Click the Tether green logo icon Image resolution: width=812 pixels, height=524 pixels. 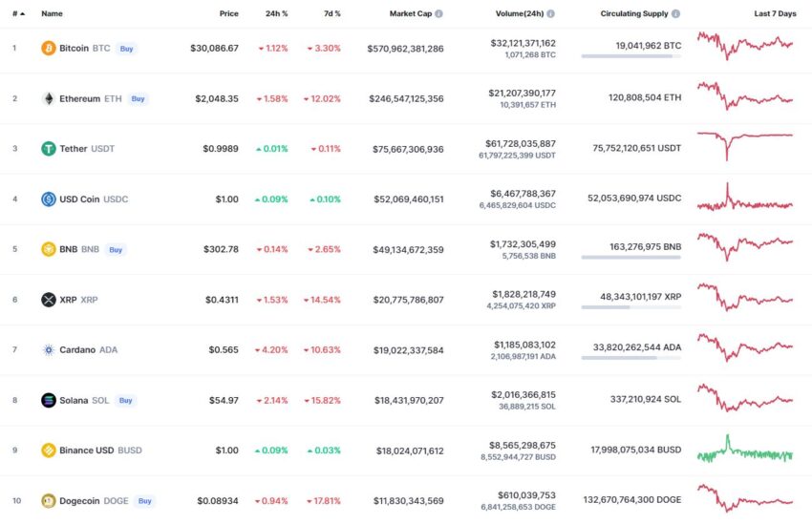click(48, 149)
